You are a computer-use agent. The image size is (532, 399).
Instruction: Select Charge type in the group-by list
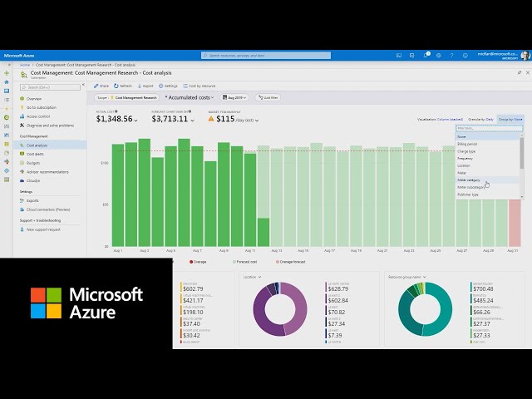pyautogui.click(x=487, y=151)
